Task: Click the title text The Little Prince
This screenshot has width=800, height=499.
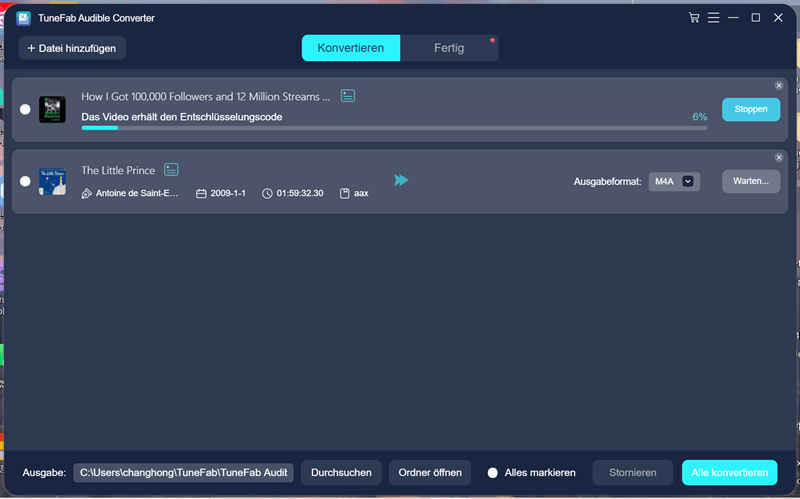Action: click(x=118, y=170)
